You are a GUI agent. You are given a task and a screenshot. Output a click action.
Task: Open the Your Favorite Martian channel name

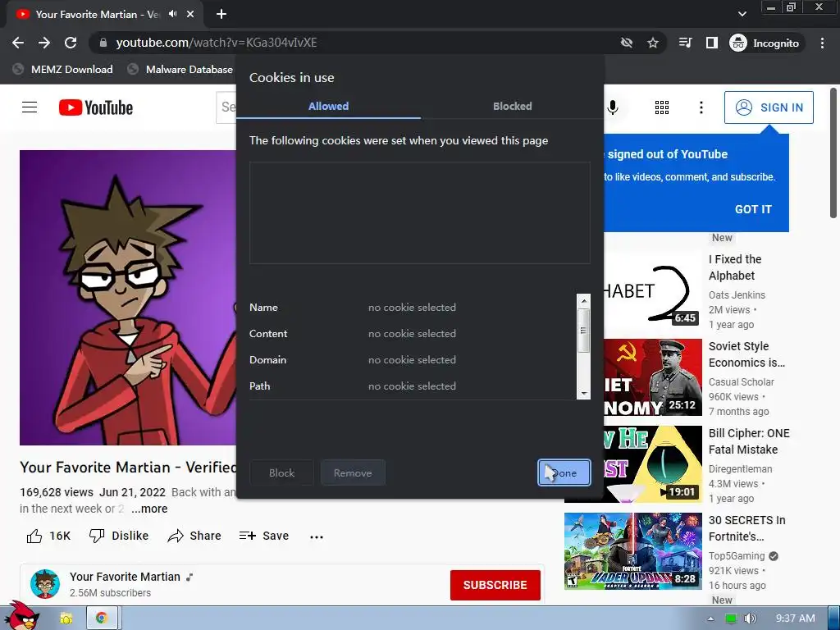pyautogui.click(x=125, y=577)
